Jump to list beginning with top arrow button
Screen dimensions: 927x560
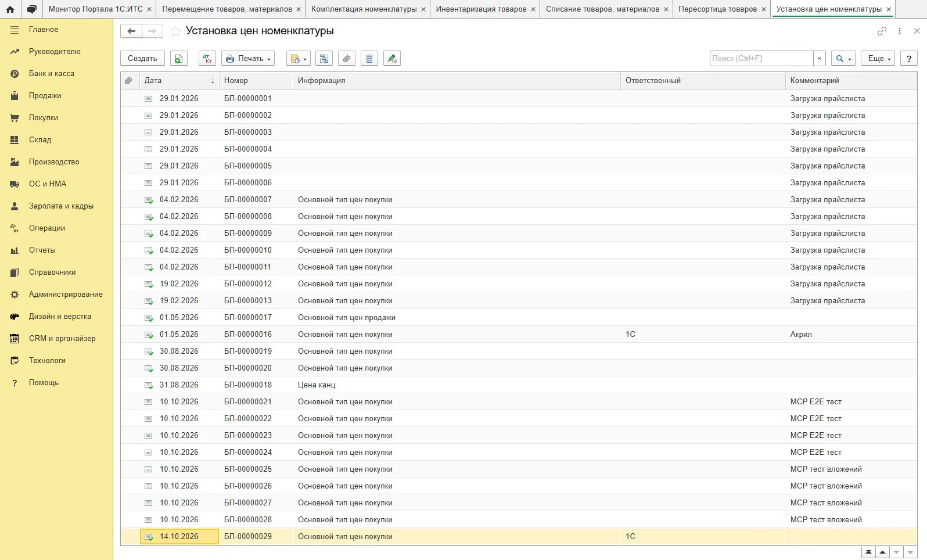click(x=868, y=552)
